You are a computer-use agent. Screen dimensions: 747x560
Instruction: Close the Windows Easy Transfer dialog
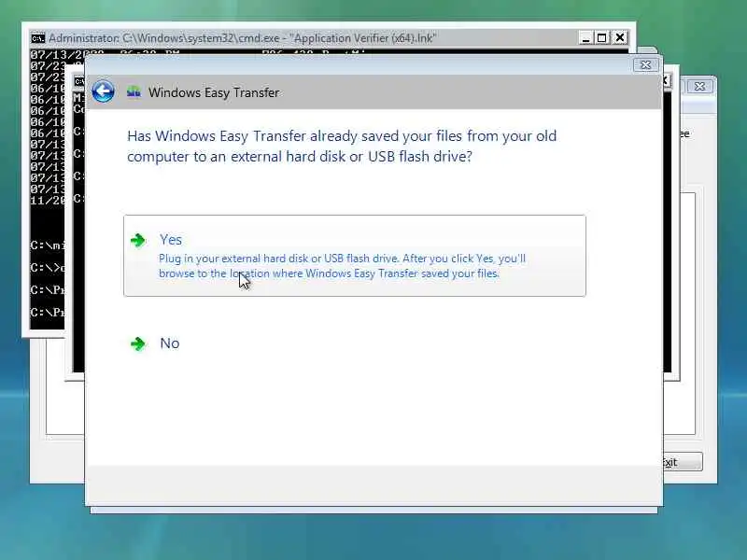[x=645, y=64]
